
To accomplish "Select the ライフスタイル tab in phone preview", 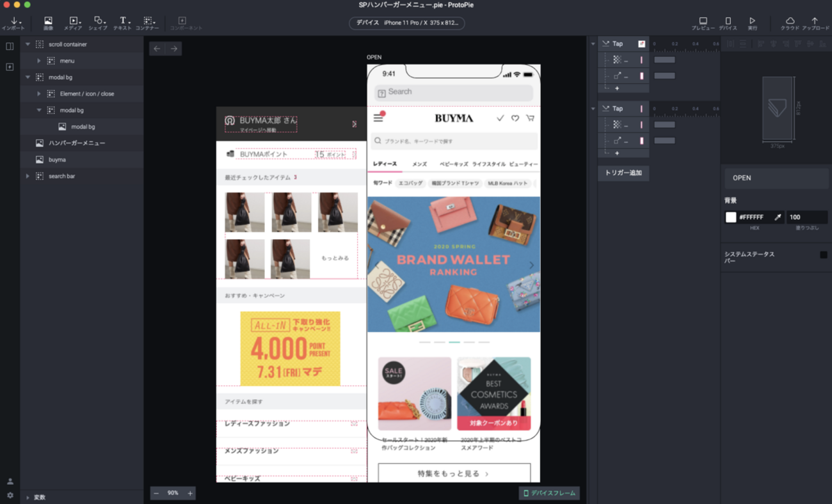I will tap(490, 164).
